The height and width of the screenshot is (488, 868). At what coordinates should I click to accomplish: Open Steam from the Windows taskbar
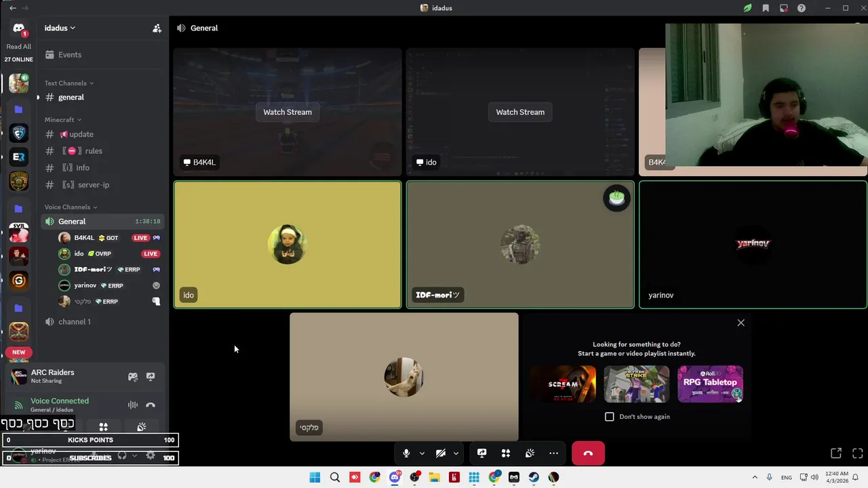534,477
